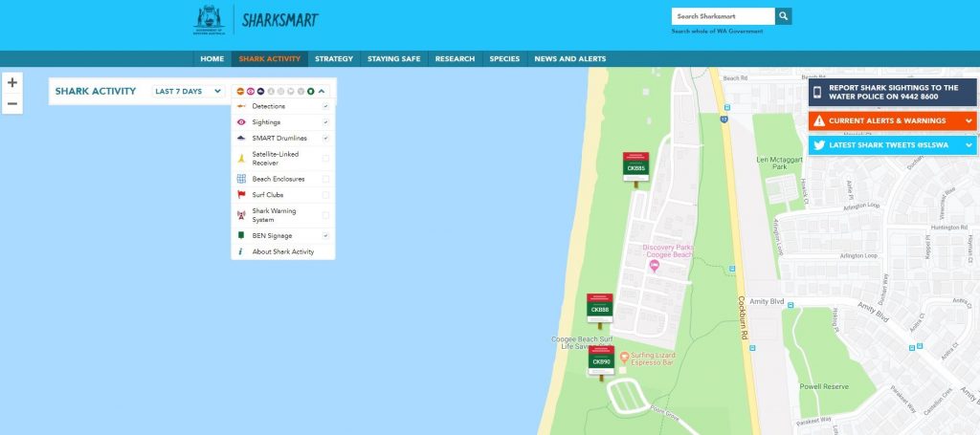The height and width of the screenshot is (435, 980).
Task: Click the Discovery Parks pink map pin
Action: [655, 266]
